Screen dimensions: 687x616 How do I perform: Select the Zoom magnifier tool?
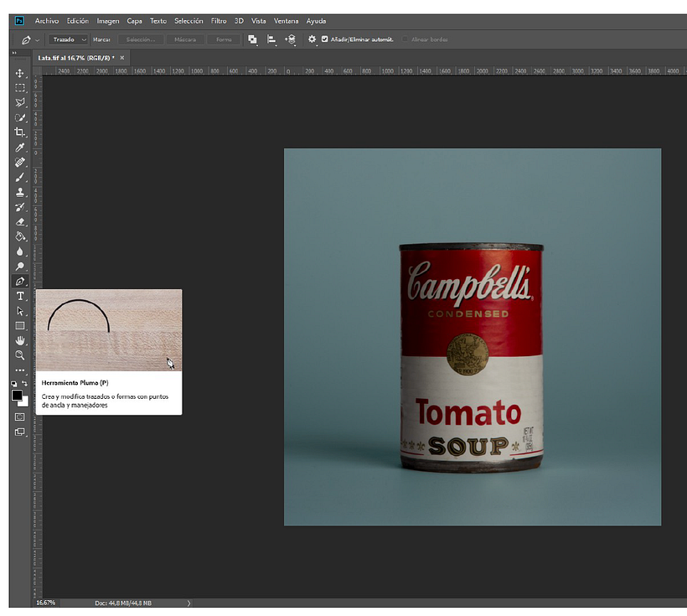[20, 355]
